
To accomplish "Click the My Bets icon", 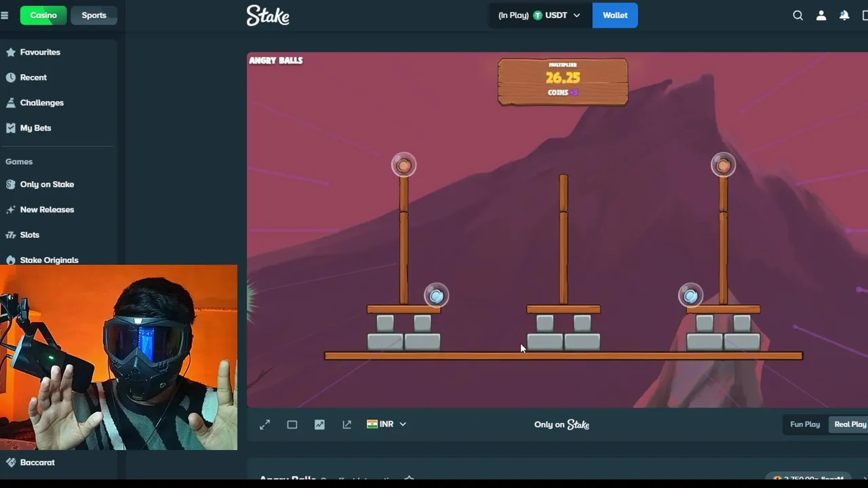I will pyautogui.click(x=10, y=127).
